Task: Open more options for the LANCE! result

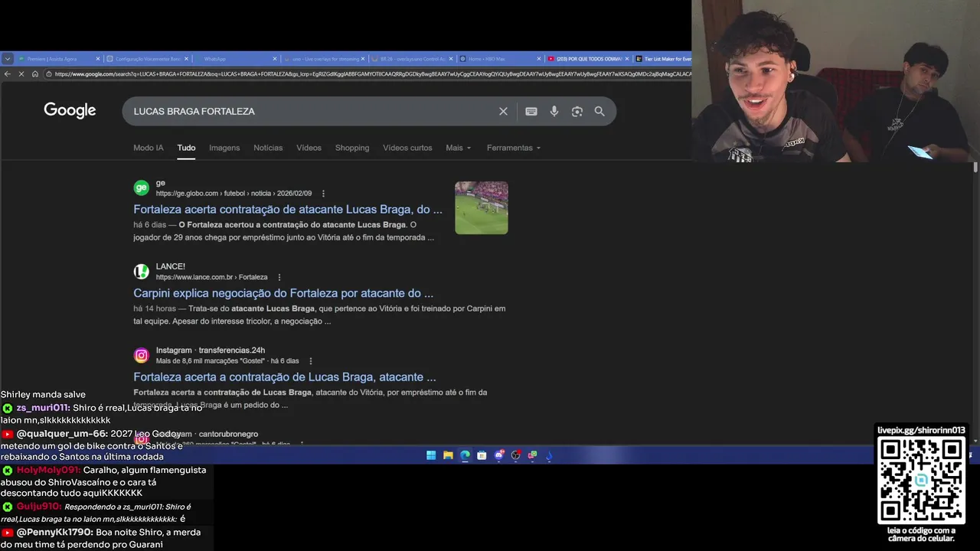Action: pos(279,277)
